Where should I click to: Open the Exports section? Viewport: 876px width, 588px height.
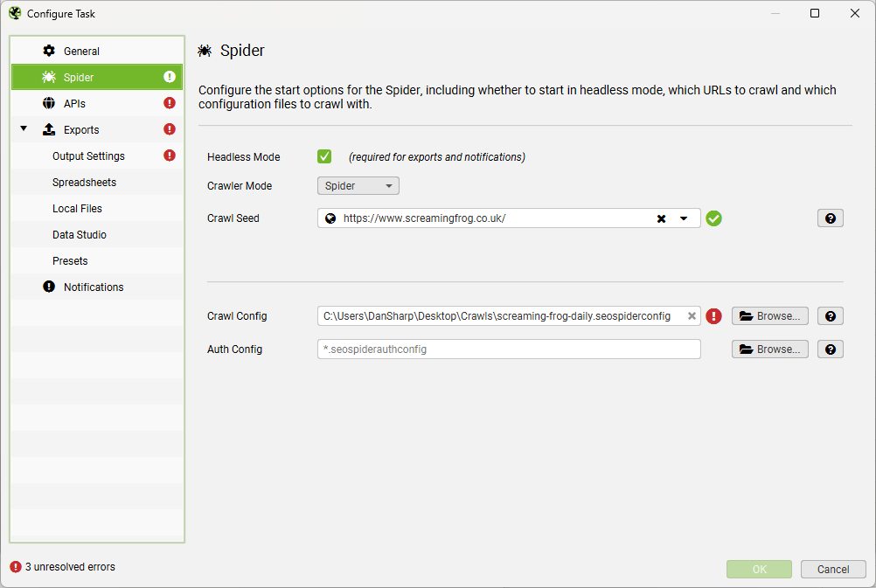(x=97, y=129)
